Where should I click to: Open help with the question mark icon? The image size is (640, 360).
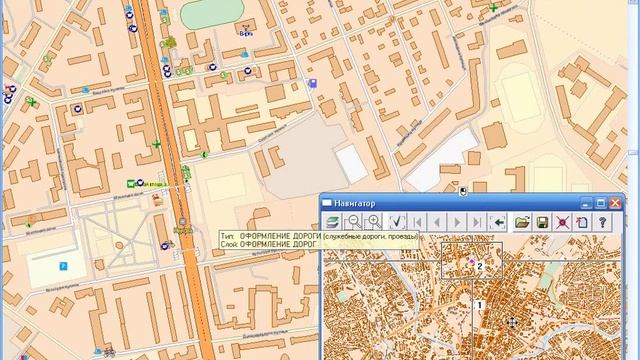[x=602, y=222]
